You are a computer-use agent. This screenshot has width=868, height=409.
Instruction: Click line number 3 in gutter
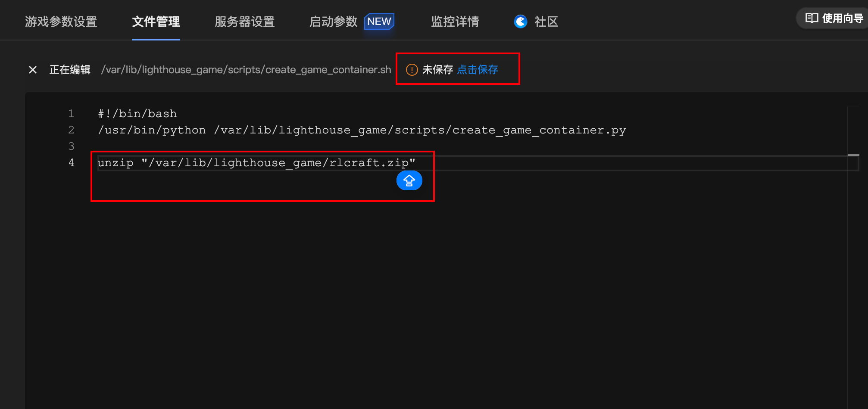pyautogui.click(x=71, y=146)
